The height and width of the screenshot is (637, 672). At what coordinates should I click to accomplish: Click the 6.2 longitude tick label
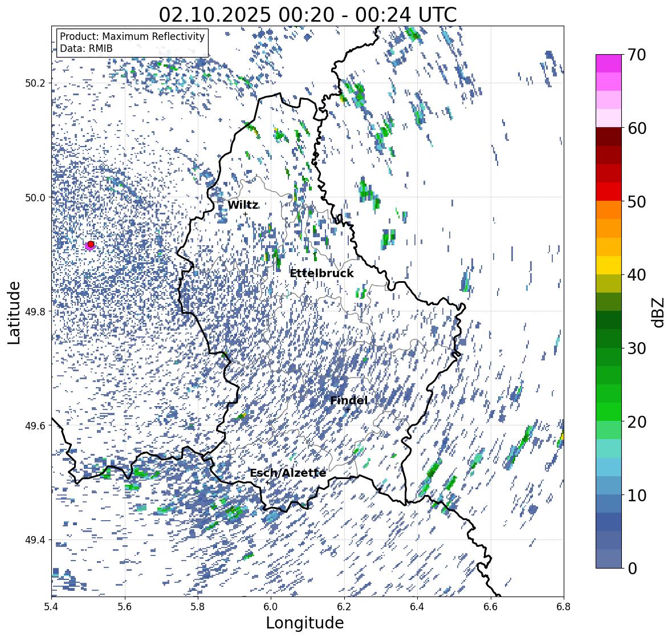point(344,607)
